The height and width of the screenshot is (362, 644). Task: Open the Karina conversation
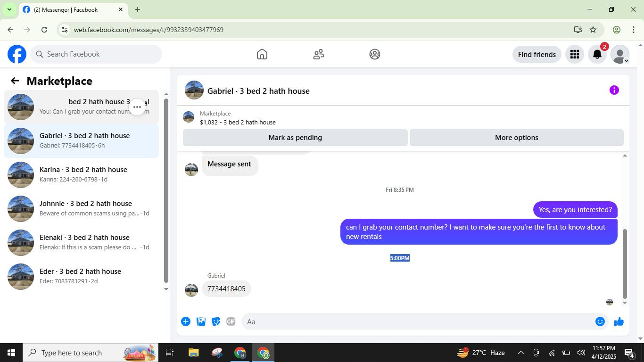click(81, 174)
